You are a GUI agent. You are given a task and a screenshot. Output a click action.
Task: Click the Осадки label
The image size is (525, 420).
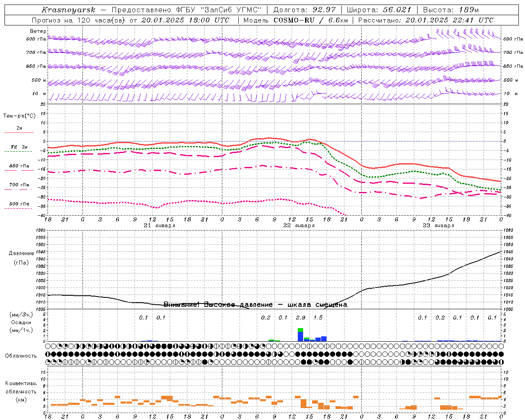pos(21,322)
